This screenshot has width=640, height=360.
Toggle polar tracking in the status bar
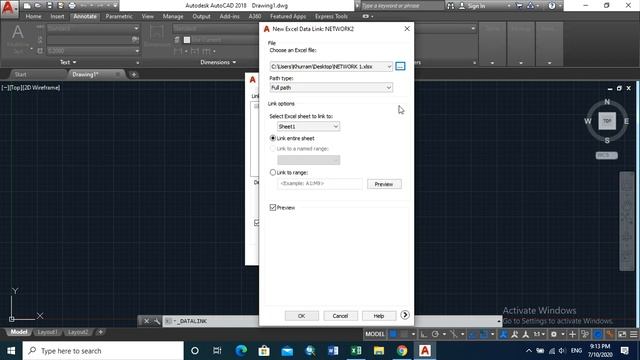click(435, 334)
